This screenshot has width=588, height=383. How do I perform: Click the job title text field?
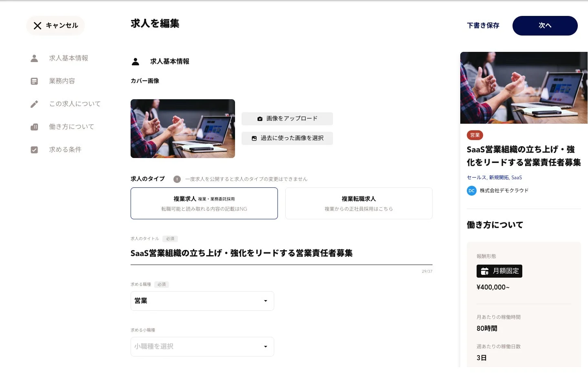[x=281, y=254]
